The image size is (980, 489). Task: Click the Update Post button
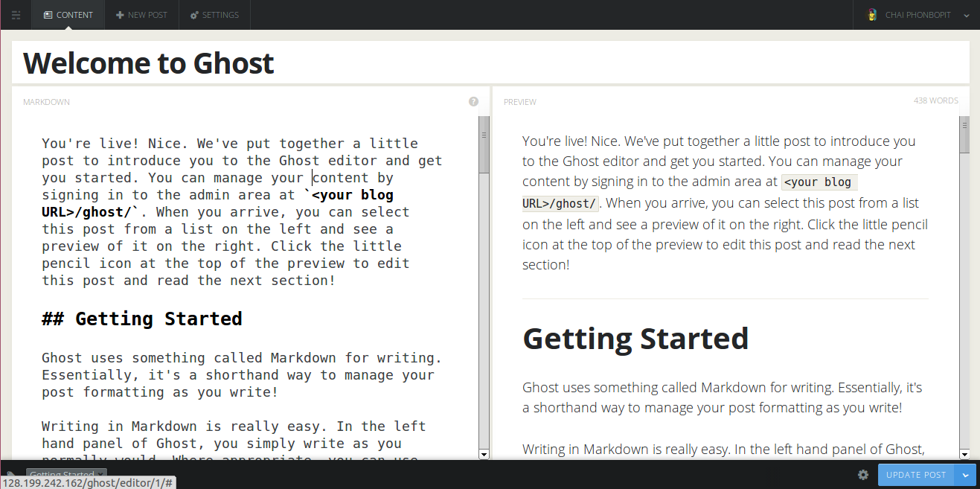916,475
